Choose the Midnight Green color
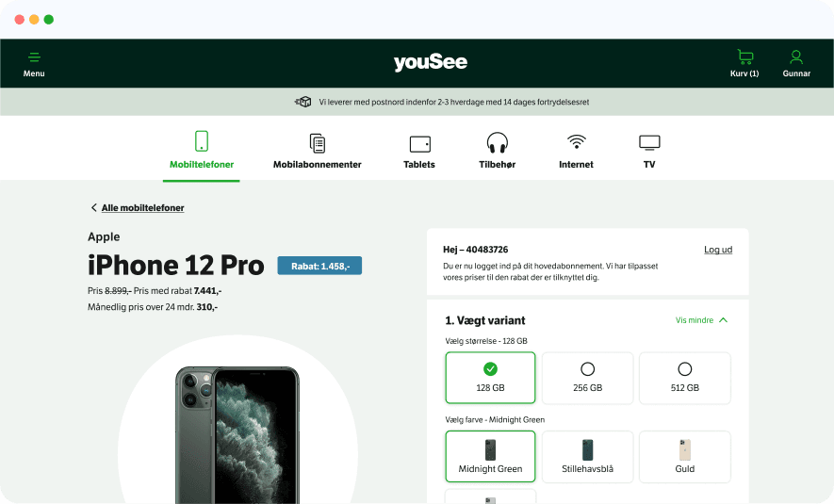Viewport: 834px width, 504px height. click(490, 457)
